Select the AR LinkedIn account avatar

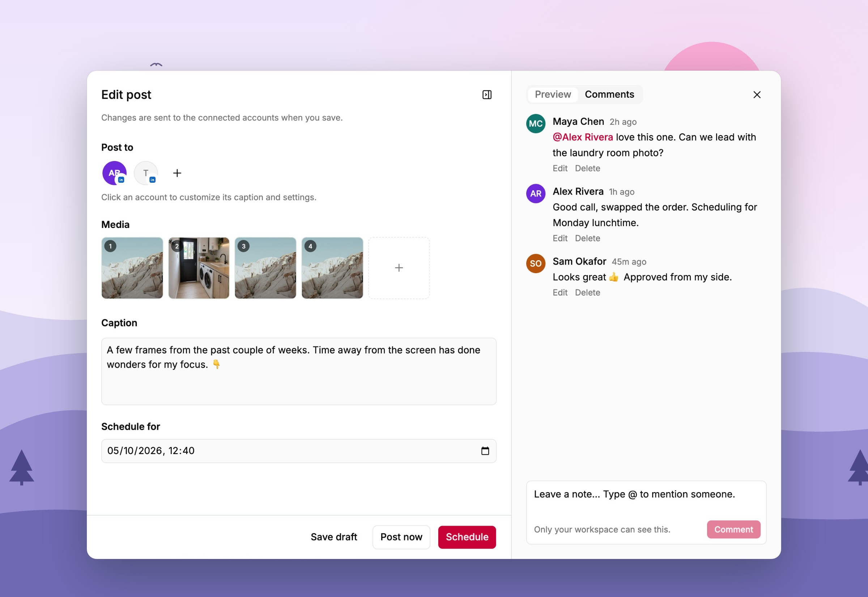(114, 173)
